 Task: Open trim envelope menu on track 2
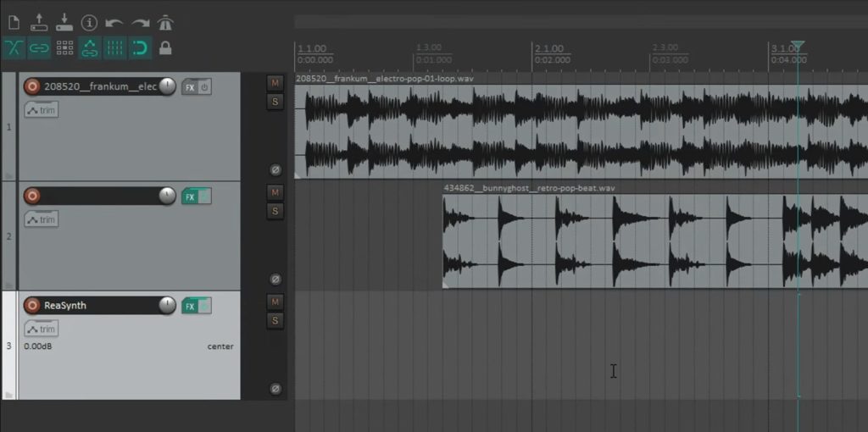coord(42,219)
